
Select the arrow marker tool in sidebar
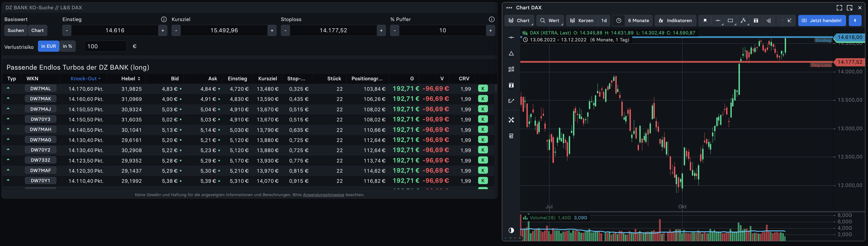511,101
